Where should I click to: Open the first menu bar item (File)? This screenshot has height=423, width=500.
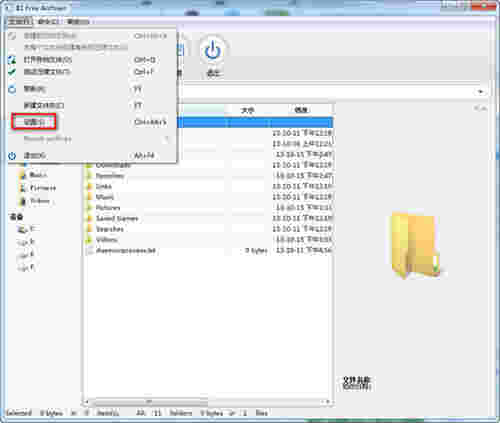pos(19,22)
